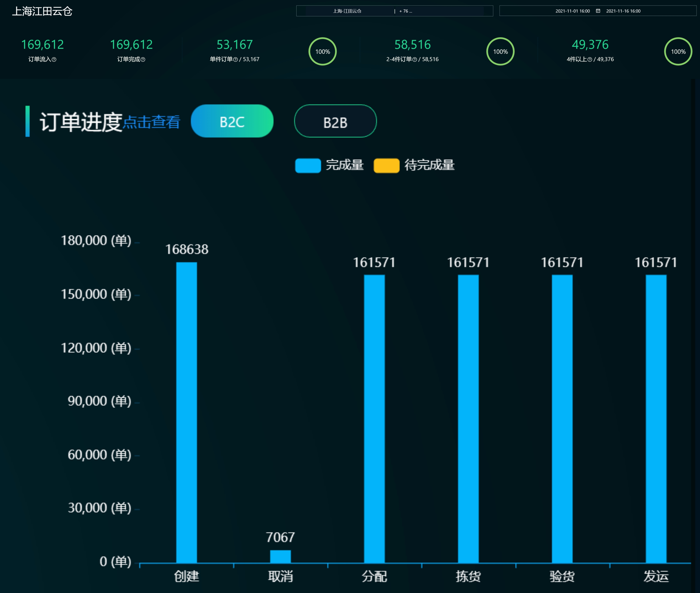Screen dimensions: 700x593
Task: Click the 验货 x-axis label
Action: (x=562, y=576)
